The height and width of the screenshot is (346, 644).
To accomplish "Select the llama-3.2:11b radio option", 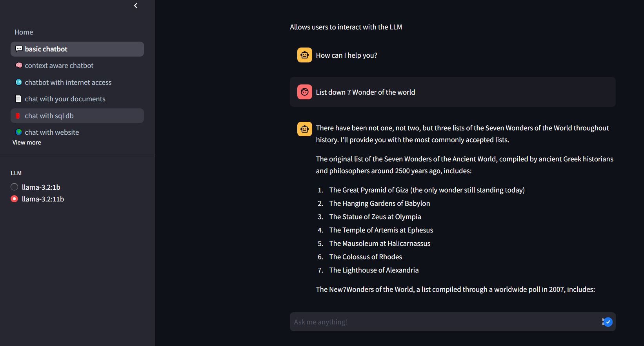I will (15, 199).
